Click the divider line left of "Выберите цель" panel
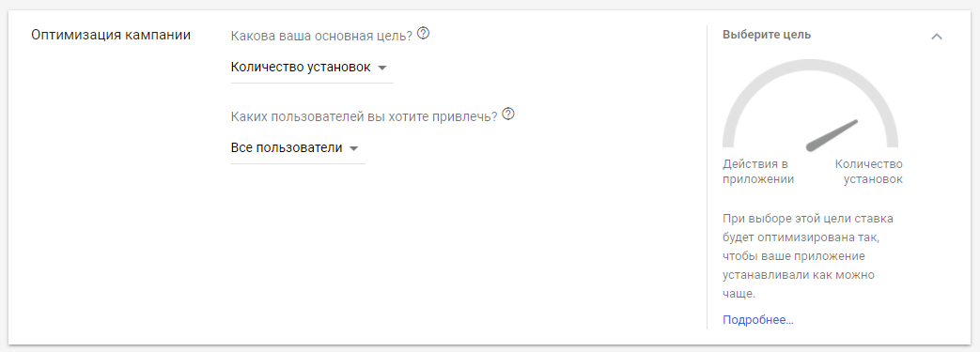980x352 pixels. point(707,177)
